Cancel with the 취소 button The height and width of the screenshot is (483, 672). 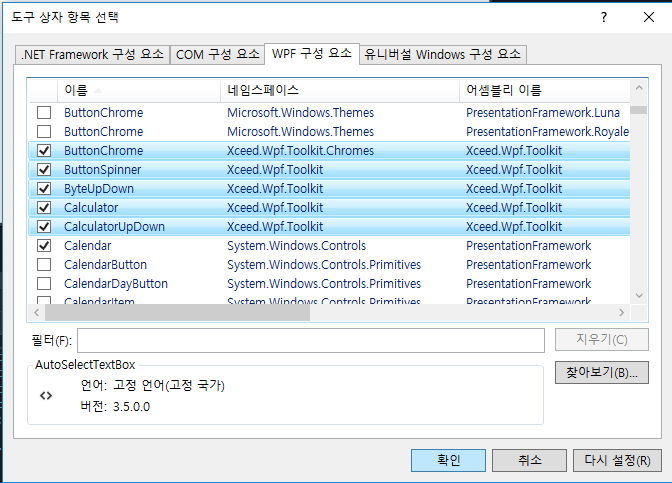pos(529,460)
